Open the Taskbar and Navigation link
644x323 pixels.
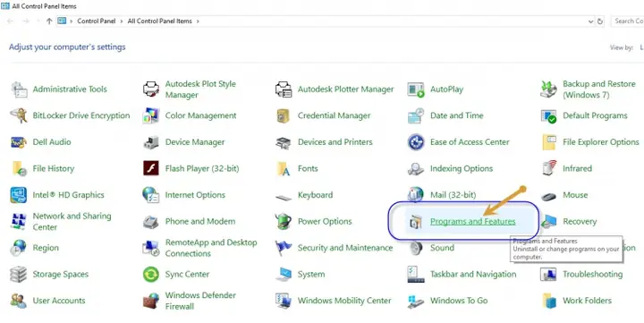pos(473,274)
